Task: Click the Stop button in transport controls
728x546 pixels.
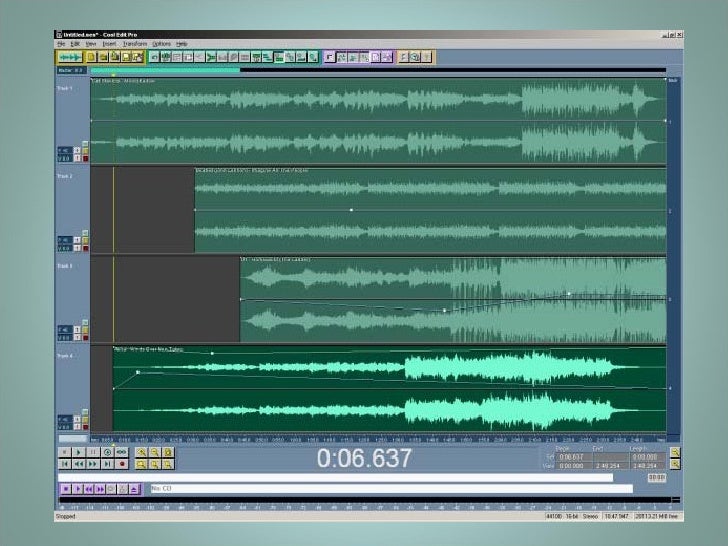Action: pyautogui.click(x=64, y=452)
